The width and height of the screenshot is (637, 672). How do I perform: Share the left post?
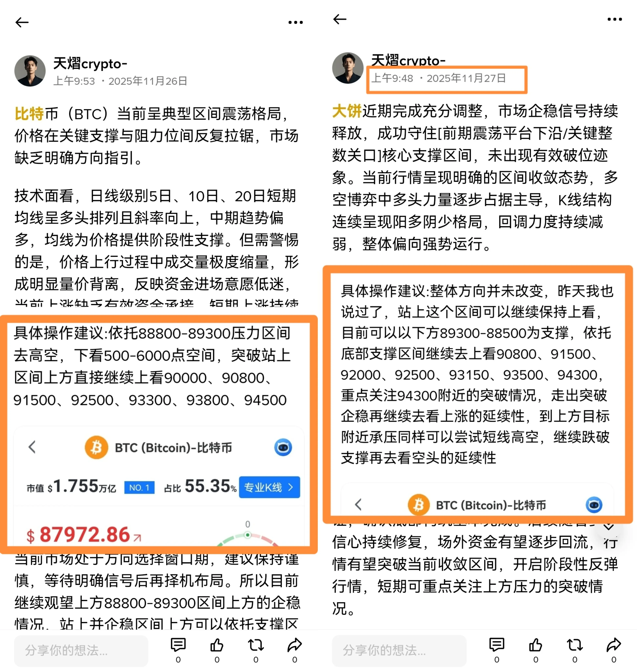pyautogui.click(x=295, y=645)
